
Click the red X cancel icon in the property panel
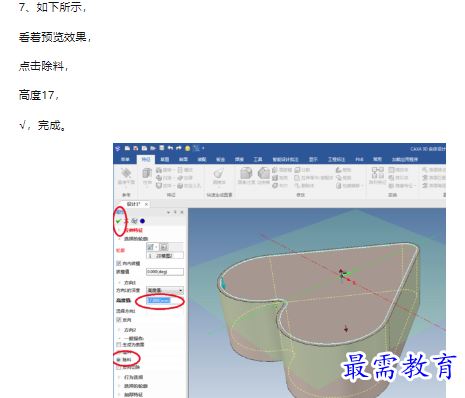126,221
